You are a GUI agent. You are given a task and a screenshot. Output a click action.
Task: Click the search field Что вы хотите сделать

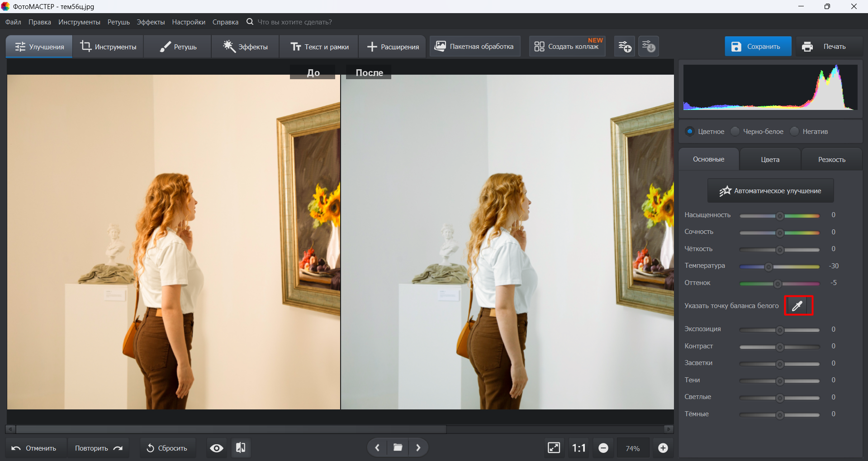294,22
